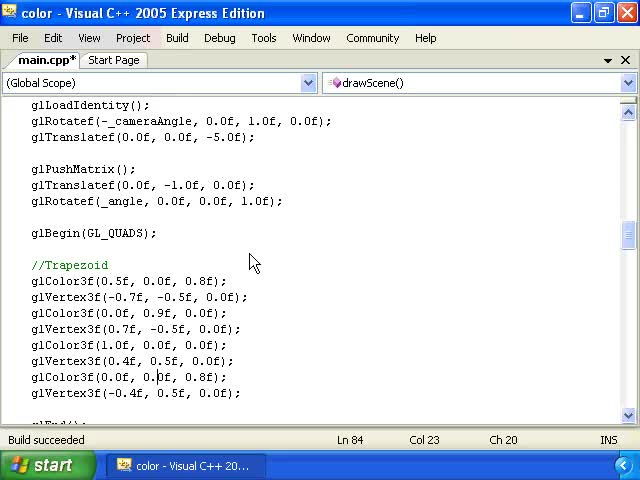Open the Community menu

point(372,38)
